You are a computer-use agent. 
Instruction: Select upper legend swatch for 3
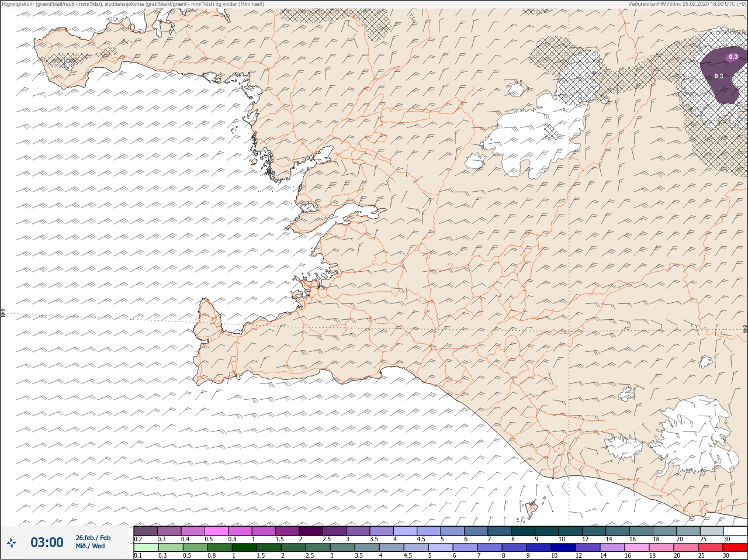(358, 531)
